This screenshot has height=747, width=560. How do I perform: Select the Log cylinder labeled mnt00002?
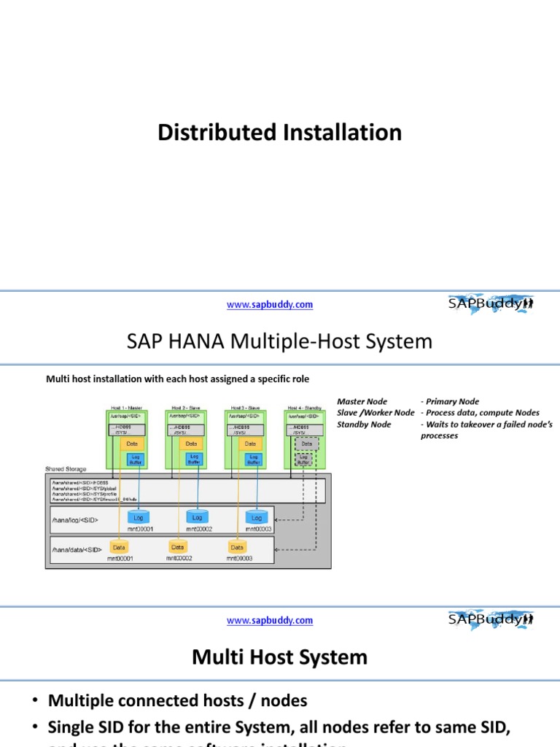click(197, 517)
